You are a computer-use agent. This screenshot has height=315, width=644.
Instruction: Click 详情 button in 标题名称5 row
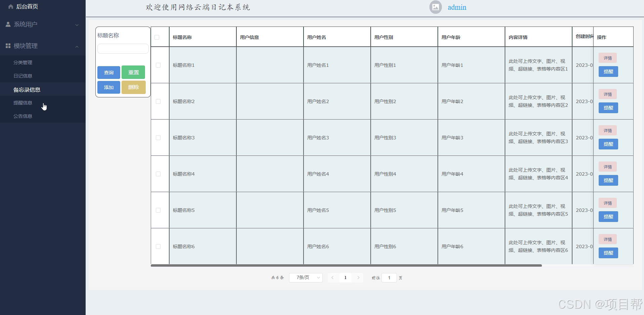point(608,203)
